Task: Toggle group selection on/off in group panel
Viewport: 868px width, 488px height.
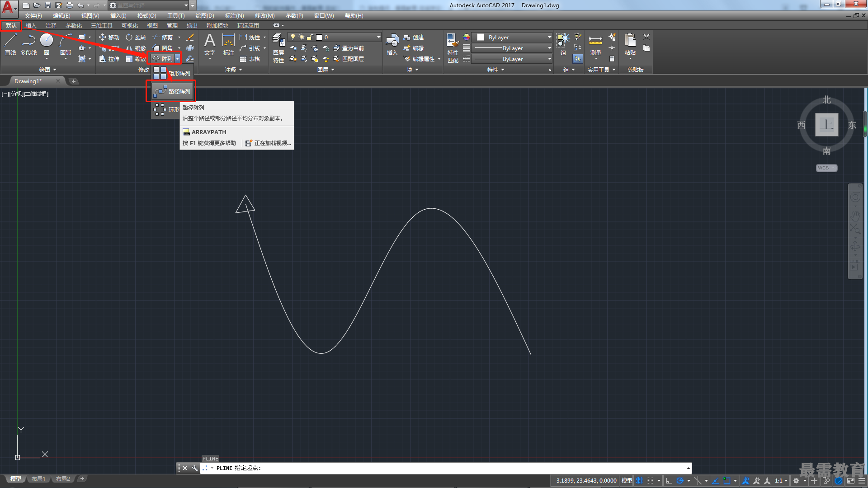Action: [x=578, y=59]
